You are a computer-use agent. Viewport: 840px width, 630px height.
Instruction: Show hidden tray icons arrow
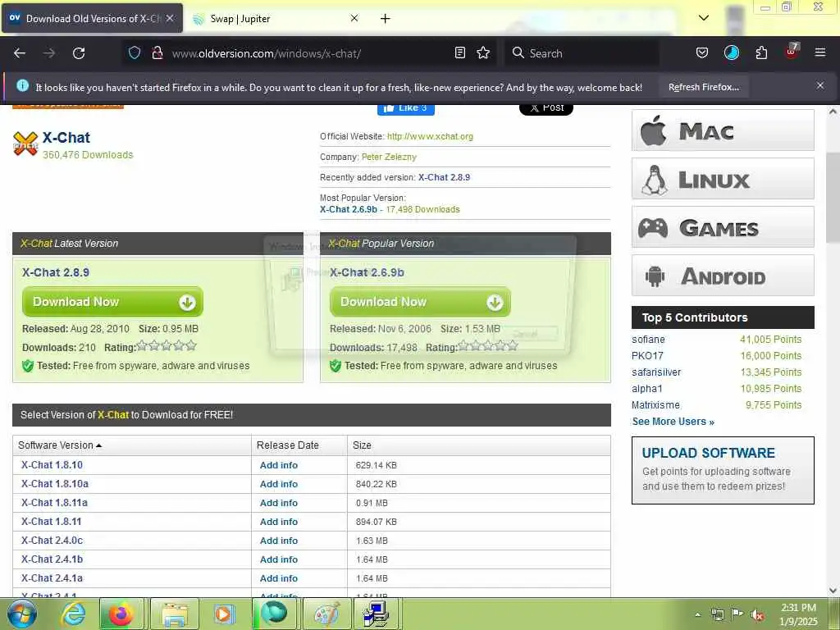[x=698, y=615]
